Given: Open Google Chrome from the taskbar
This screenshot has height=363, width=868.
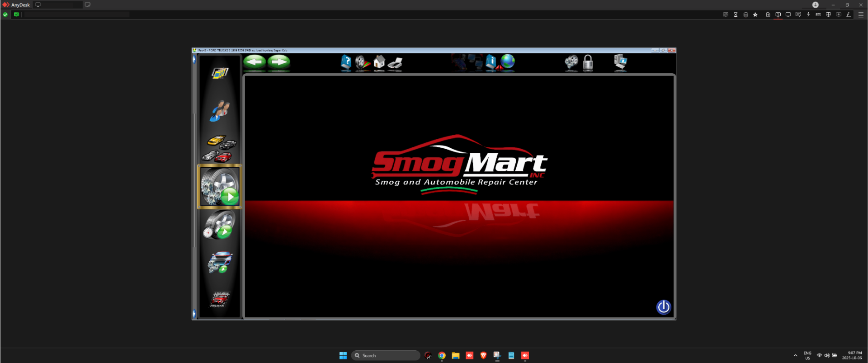Looking at the screenshot, I should (442, 355).
